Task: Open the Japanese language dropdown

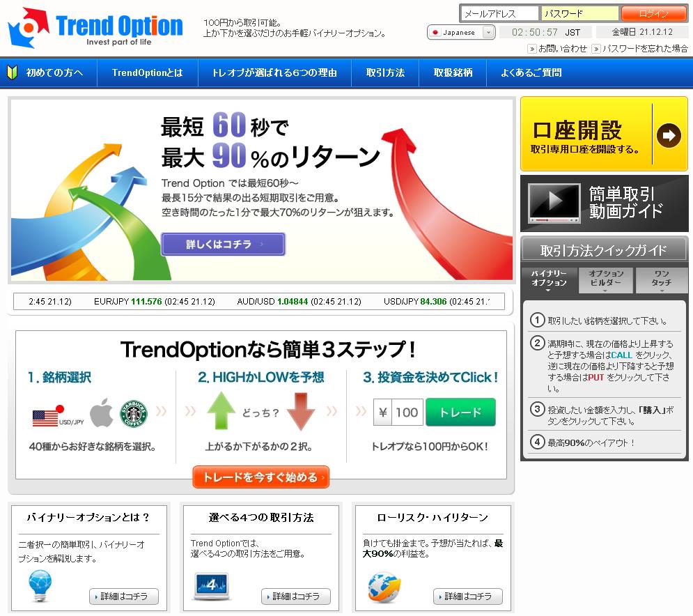Action: point(461,32)
